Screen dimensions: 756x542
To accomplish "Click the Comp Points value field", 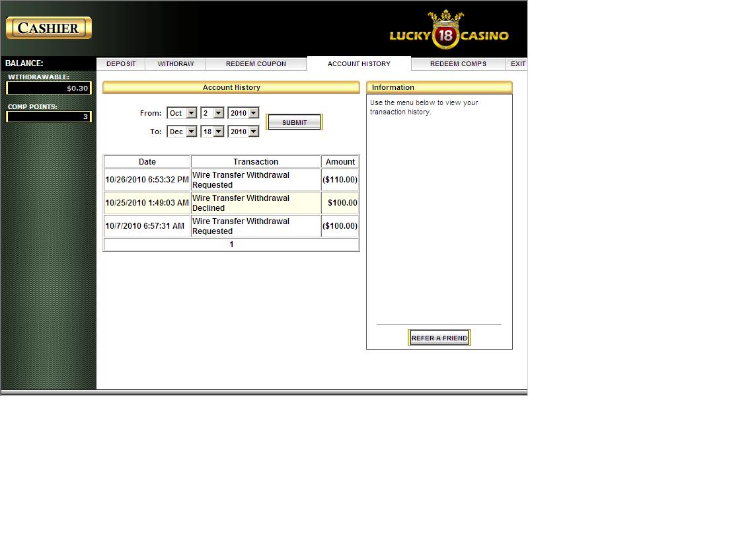I will (x=49, y=117).
